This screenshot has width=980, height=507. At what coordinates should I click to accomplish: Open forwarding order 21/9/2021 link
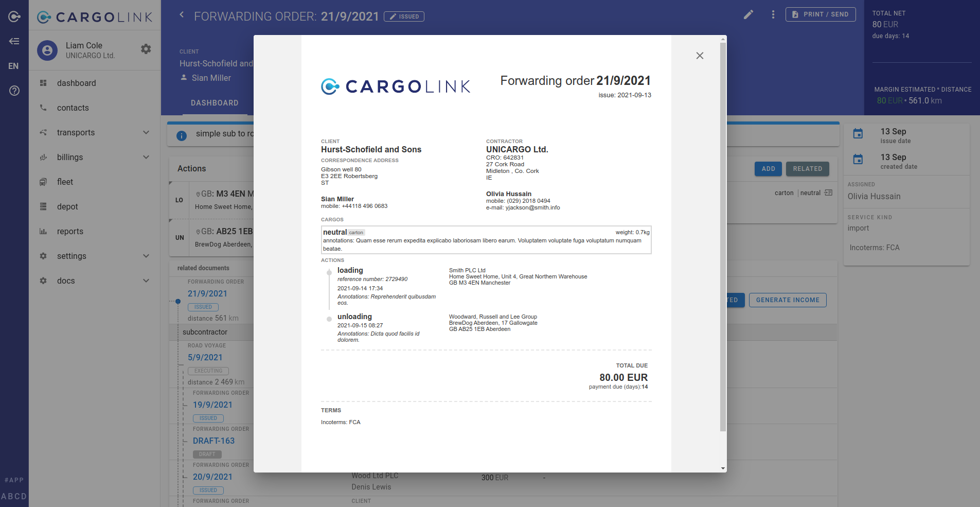(207, 293)
